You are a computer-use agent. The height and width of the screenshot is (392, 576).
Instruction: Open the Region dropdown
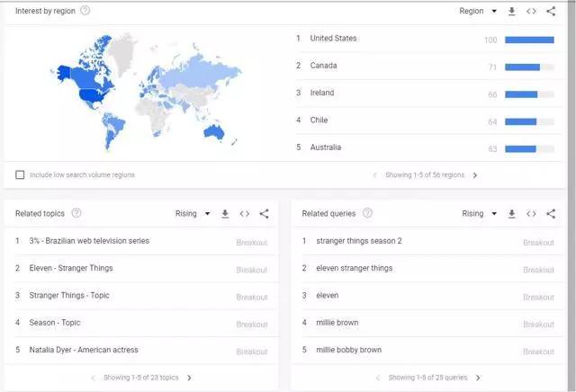click(x=477, y=12)
